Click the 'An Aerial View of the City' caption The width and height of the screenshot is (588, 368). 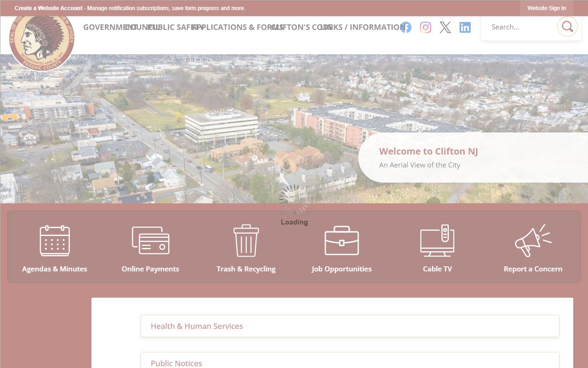tap(420, 165)
